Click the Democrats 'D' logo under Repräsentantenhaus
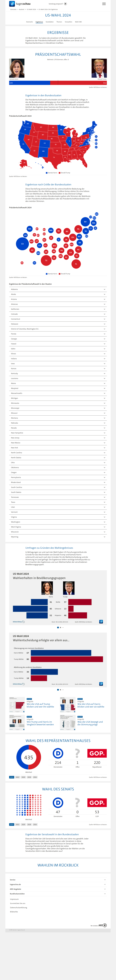Screen dimensions: 116x980 58,742
